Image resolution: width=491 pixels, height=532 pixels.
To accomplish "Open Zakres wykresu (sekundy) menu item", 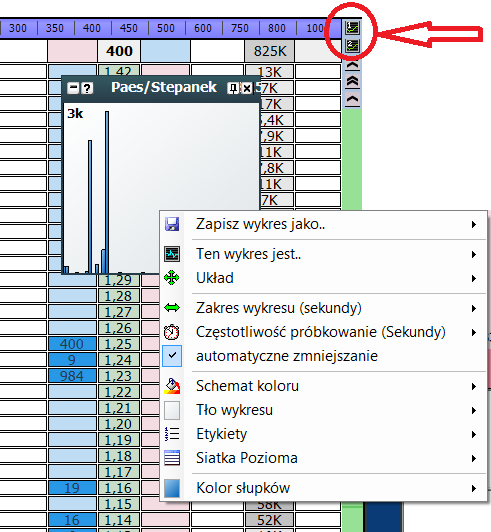I will click(324, 308).
